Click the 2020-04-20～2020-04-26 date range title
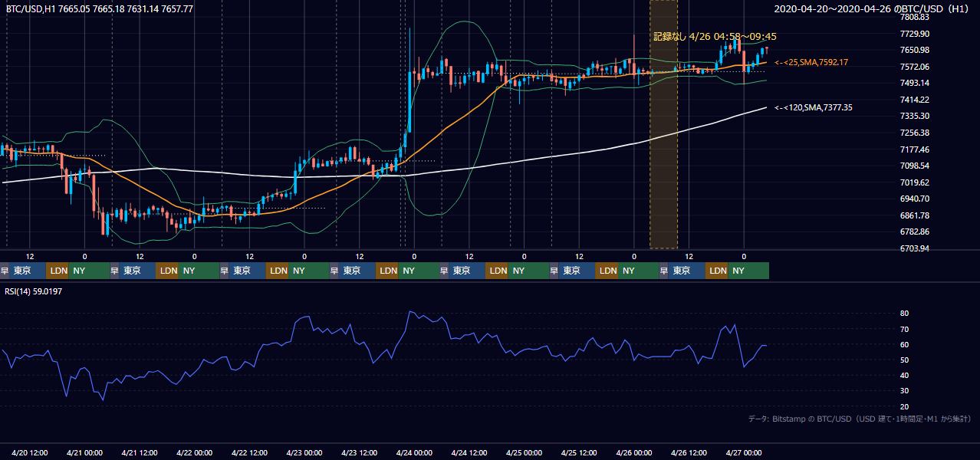The height and width of the screenshot is (460, 980). [x=873, y=9]
